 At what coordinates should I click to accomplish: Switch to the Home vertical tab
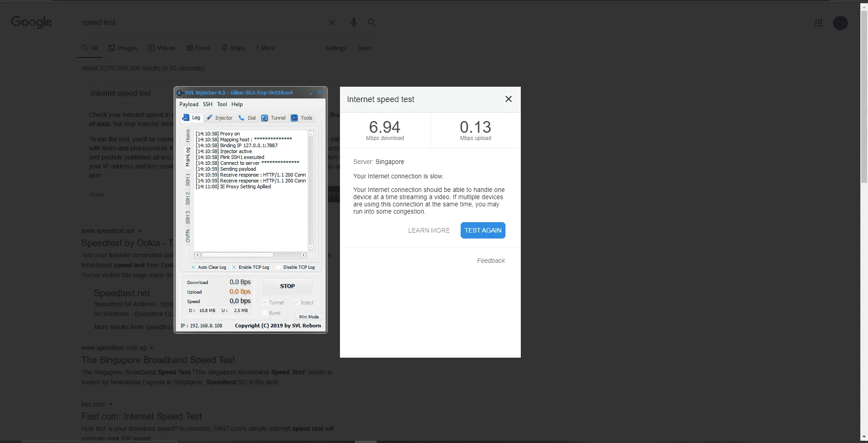tap(188, 136)
